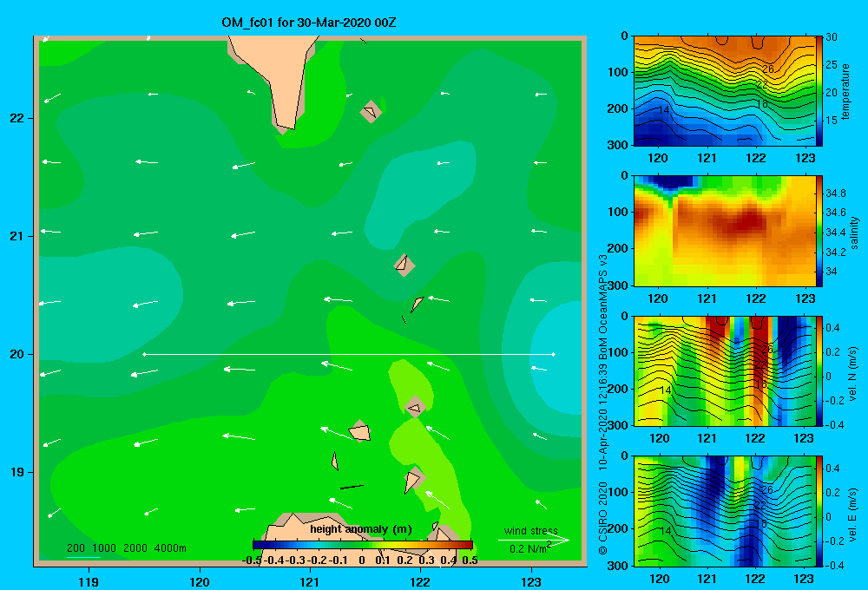This screenshot has height=590, width=868.
Task: Click the longitude label '119' on main map
Action: tap(89, 581)
